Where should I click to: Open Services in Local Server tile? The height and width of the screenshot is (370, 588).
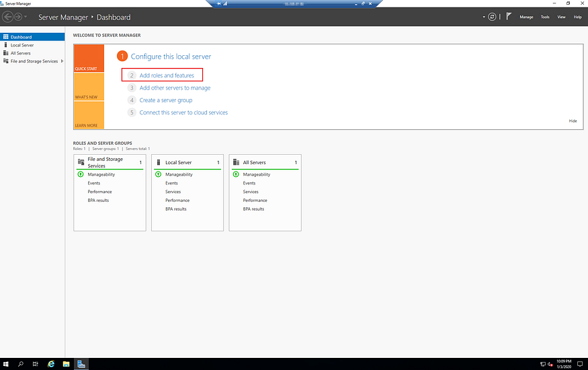tap(173, 192)
